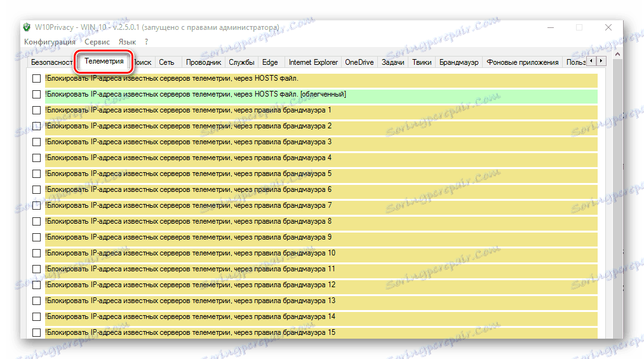The width and height of the screenshot is (644, 359).
Task: Check the firewall rules 3 option
Action: pos(37,142)
